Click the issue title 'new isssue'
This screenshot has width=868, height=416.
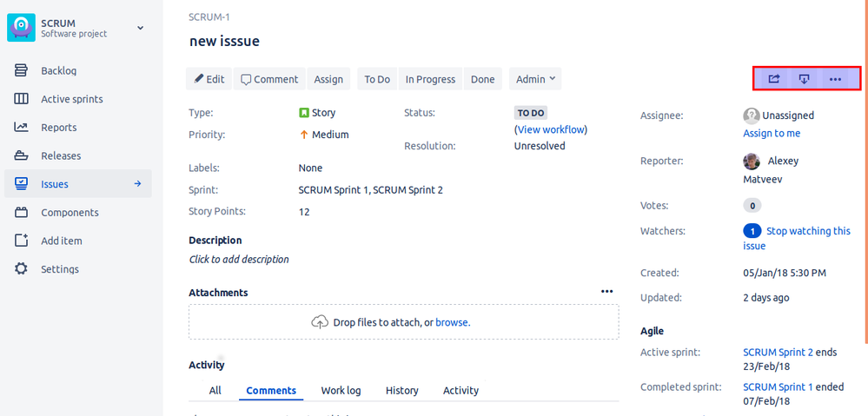(x=224, y=41)
